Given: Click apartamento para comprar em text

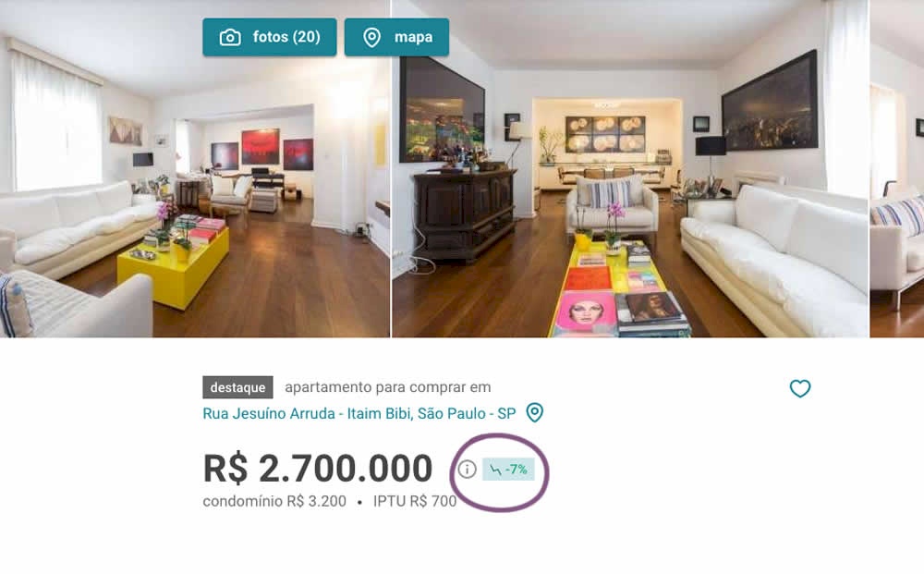Looking at the screenshot, I should (388, 387).
